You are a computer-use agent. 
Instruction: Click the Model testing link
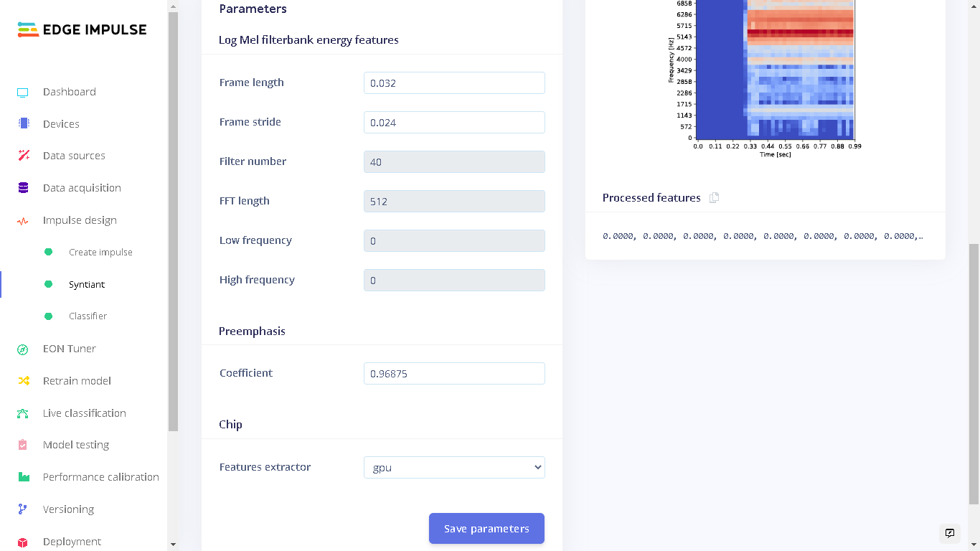pyautogui.click(x=76, y=445)
